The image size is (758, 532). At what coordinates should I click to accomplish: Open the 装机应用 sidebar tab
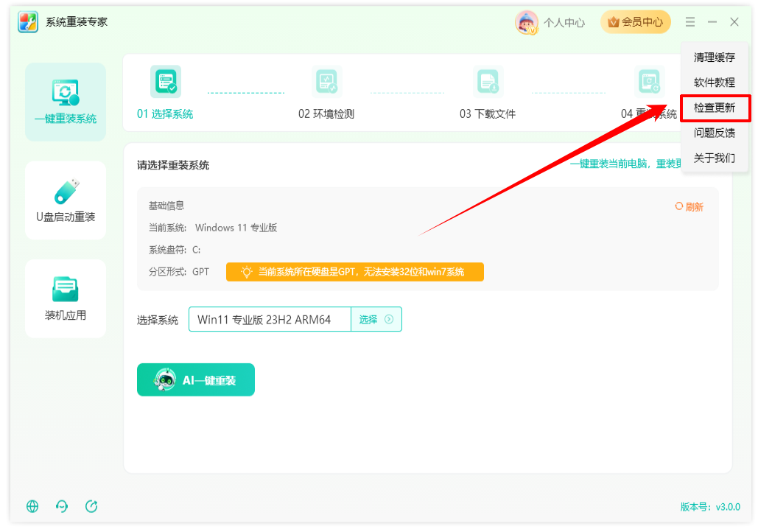(x=66, y=298)
